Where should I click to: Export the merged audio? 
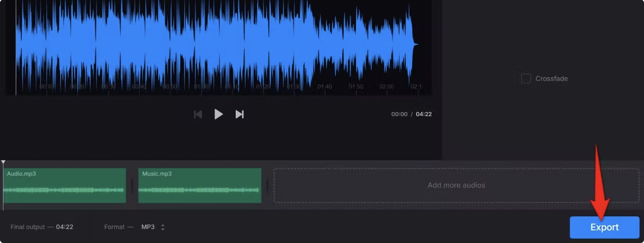tap(605, 227)
